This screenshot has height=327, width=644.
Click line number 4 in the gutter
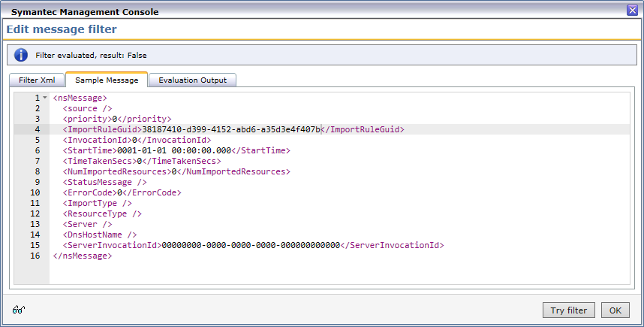pyautogui.click(x=36, y=129)
